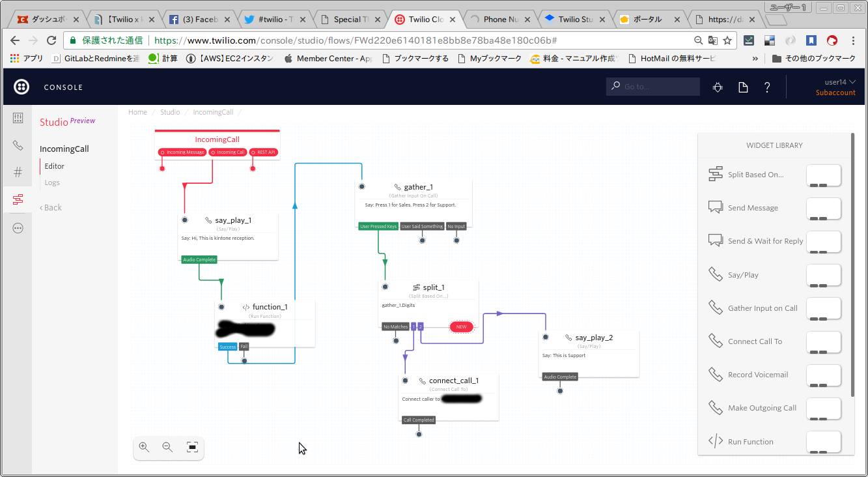Open the debugger bug icon in header
Screen dimensions: 868x477
[718, 87]
